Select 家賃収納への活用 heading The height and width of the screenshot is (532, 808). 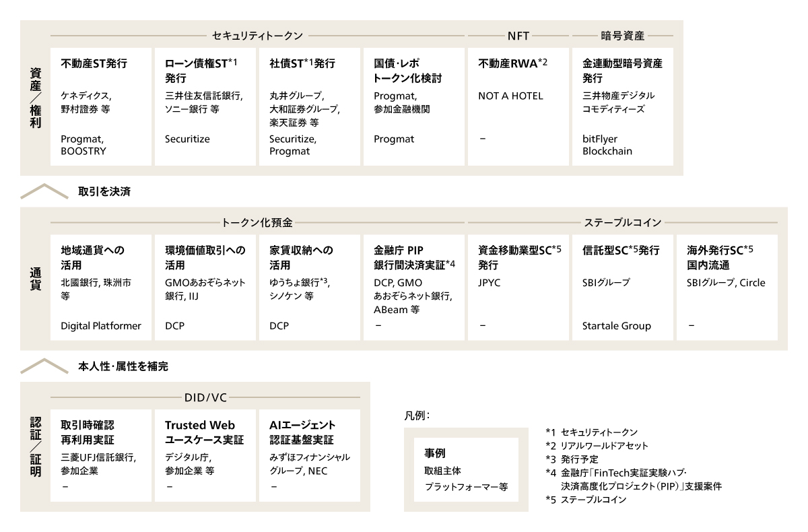point(301,257)
